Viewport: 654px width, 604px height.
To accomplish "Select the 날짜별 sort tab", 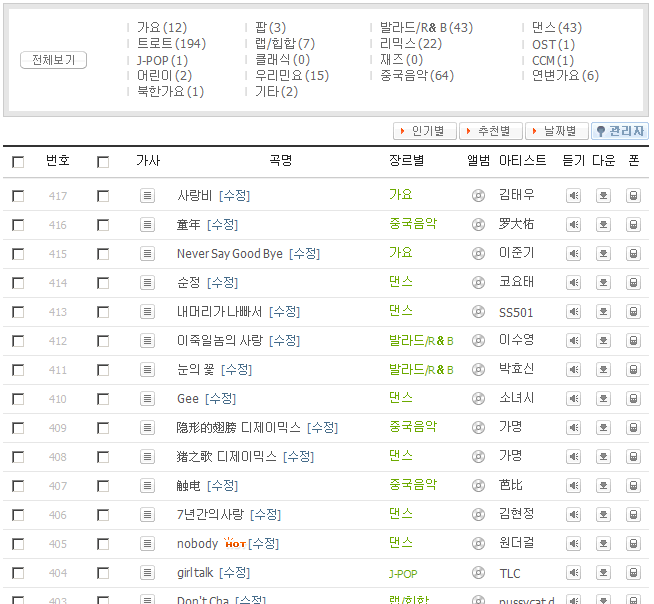I will coord(557,131).
